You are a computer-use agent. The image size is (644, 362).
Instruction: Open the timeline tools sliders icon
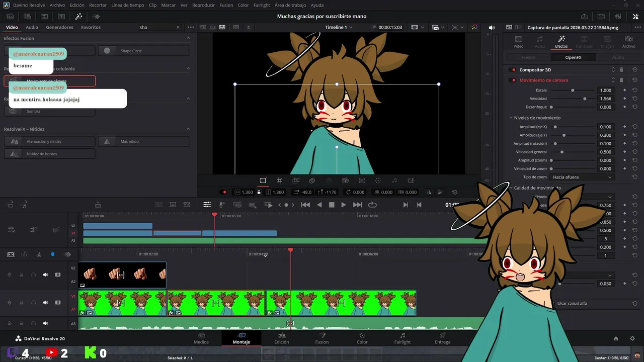pyautogui.click(x=207, y=205)
